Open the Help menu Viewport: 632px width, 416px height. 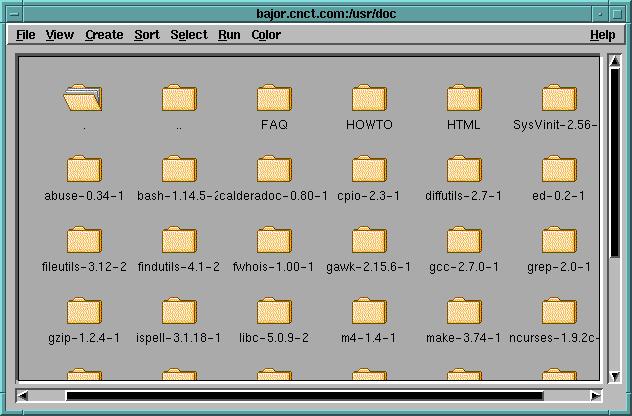(602, 35)
